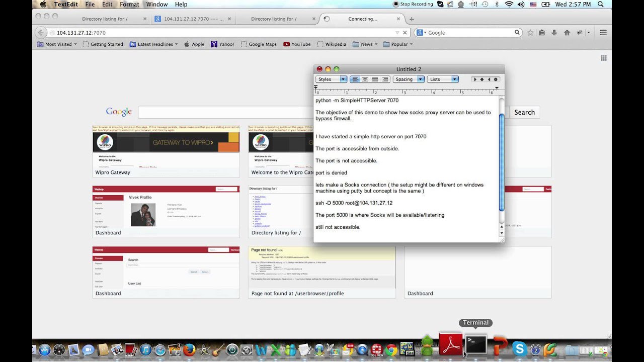
Task: Click the TextEdit vertical scrollbar thumb
Action: pos(501,162)
